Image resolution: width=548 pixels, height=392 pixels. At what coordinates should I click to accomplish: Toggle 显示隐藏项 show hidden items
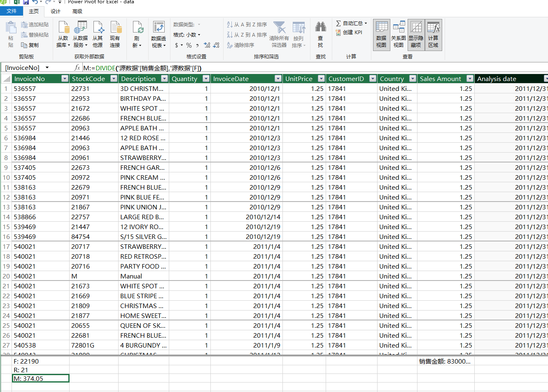click(x=416, y=35)
